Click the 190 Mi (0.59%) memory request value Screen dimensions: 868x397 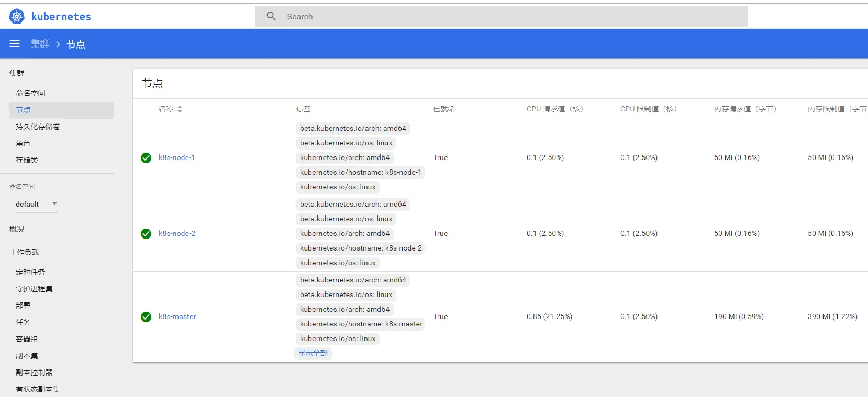(x=739, y=316)
